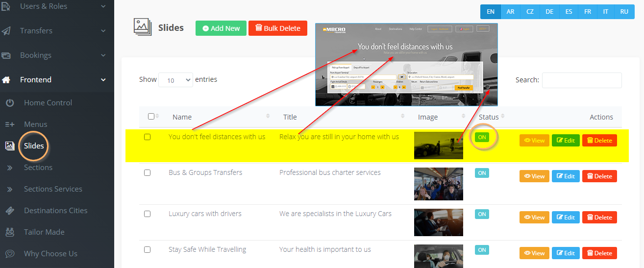Click the green Add New button

(221, 28)
